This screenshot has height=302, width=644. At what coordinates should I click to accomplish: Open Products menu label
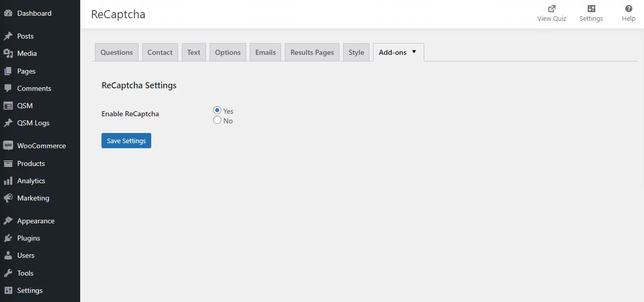(31, 163)
